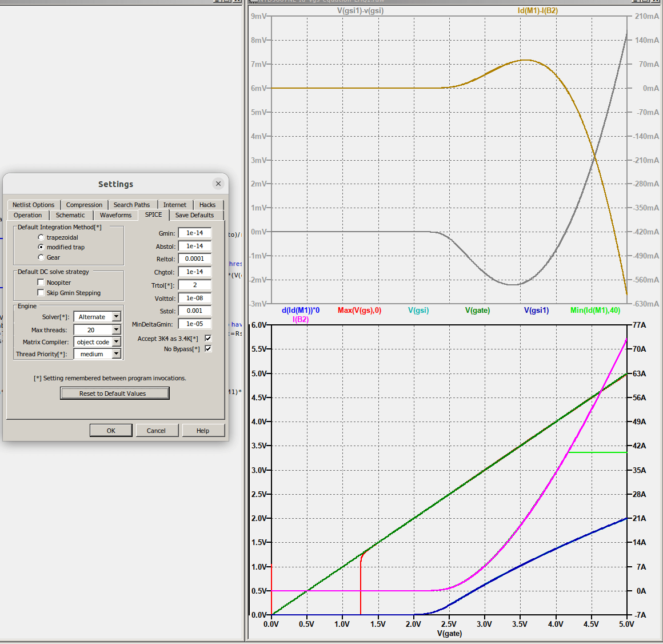Toggle Accept 3K4 as 3.4K checkbox
The width and height of the screenshot is (663, 644).
(208, 338)
